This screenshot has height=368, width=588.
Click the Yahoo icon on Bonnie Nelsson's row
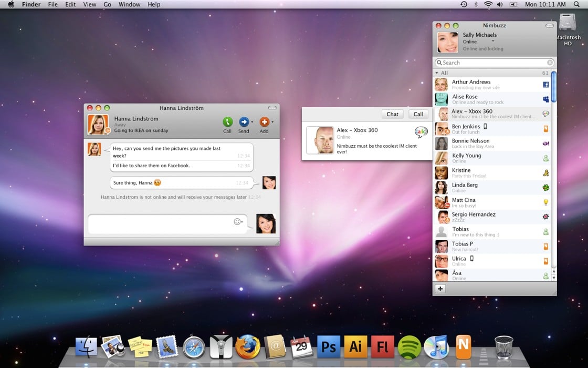pos(545,144)
